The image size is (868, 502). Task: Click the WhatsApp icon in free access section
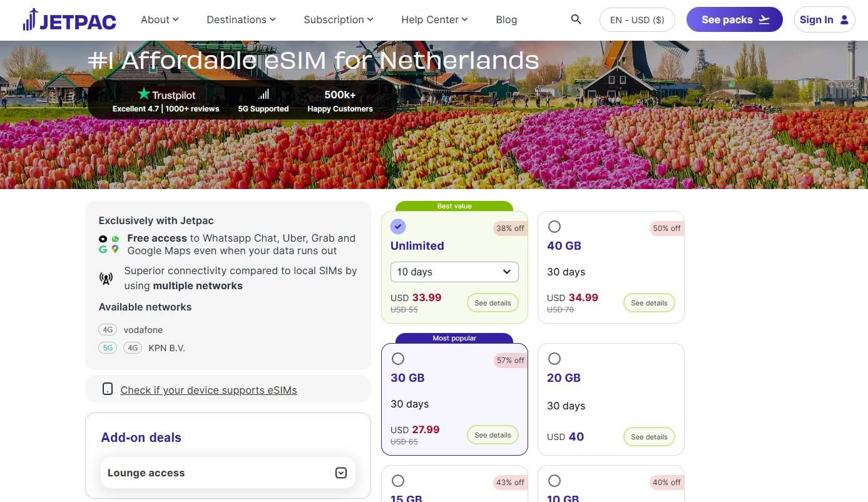(115, 238)
